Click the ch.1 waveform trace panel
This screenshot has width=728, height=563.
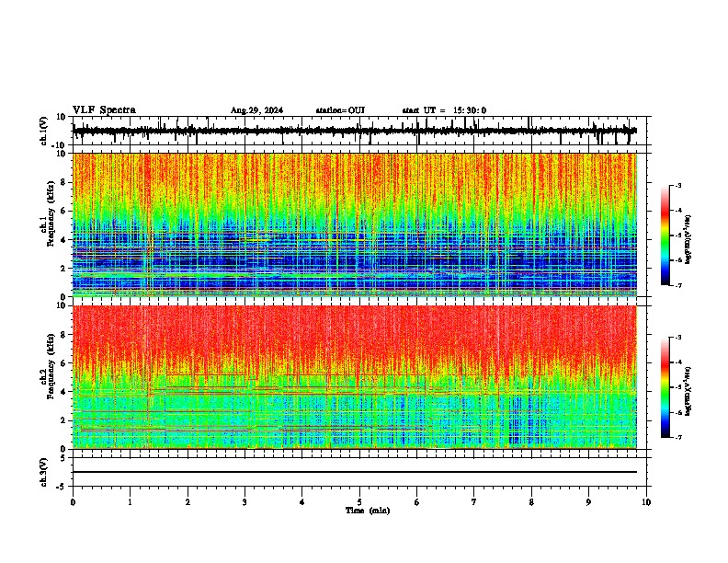tap(359, 131)
